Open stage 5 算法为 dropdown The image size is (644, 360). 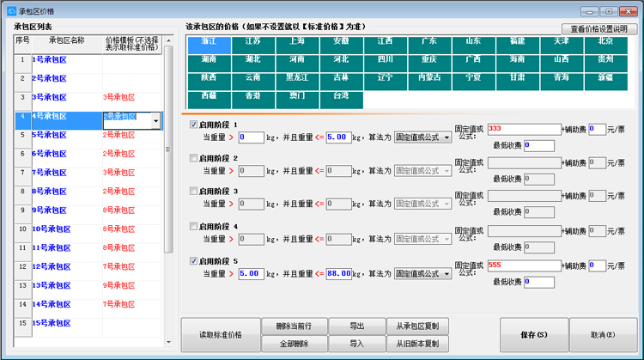[422, 274]
